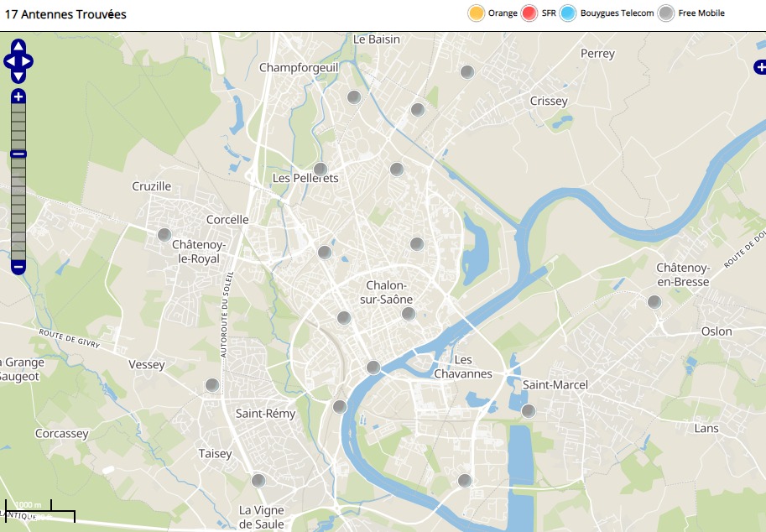Toggle the Free Mobile operator filter
Image resolution: width=766 pixels, height=532 pixels.
[x=666, y=13]
